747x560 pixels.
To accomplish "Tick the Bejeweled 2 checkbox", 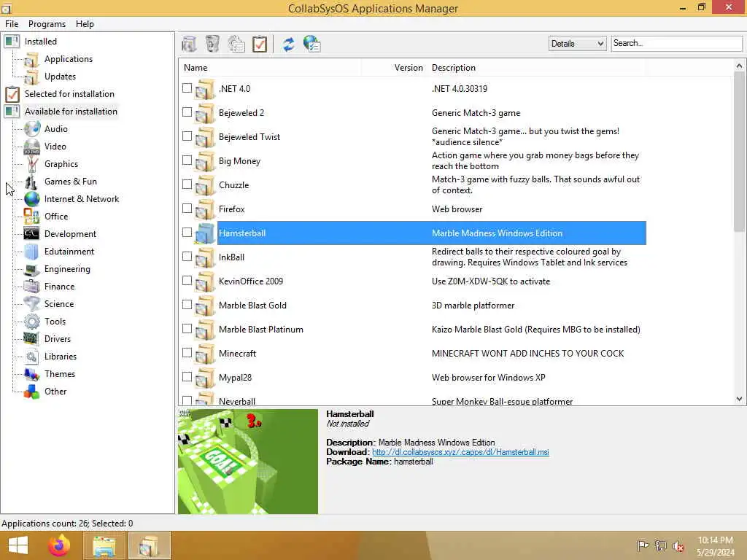I will coord(187,112).
